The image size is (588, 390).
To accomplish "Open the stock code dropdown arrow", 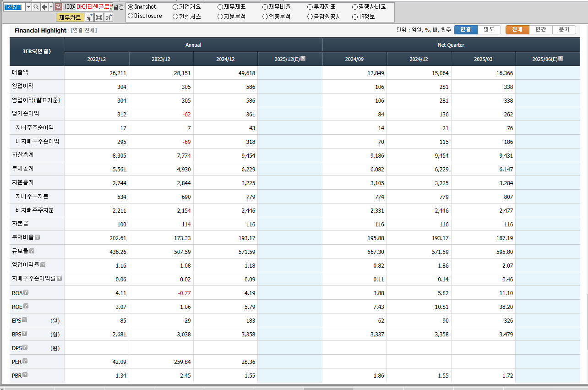I will (x=28, y=7).
